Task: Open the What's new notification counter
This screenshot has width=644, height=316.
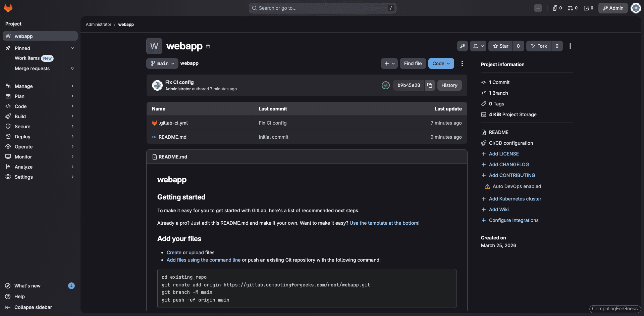Action: tap(71, 286)
